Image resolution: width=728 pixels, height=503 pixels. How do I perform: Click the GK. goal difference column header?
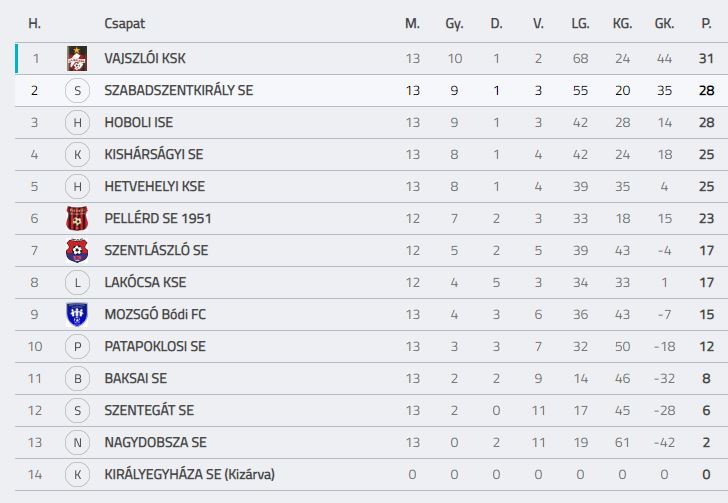[x=664, y=24]
